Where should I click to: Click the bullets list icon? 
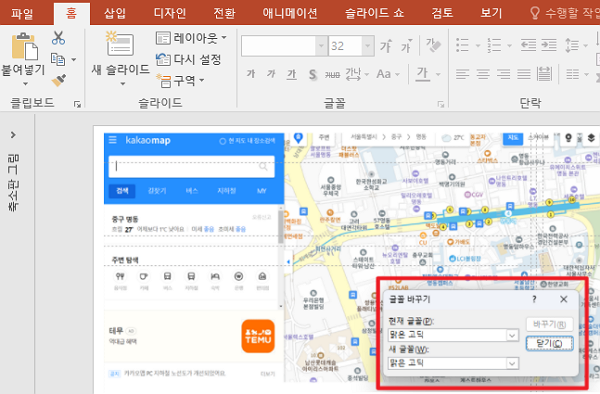462,45
